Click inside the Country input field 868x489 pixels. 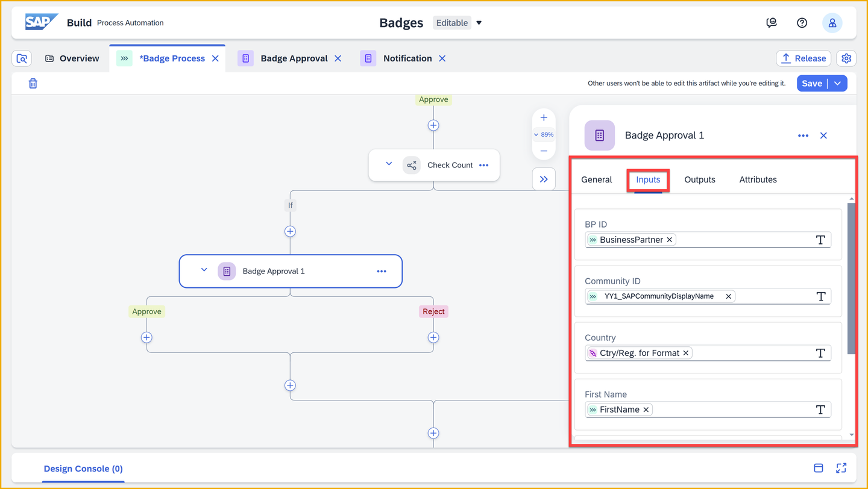(x=708, y=353)
